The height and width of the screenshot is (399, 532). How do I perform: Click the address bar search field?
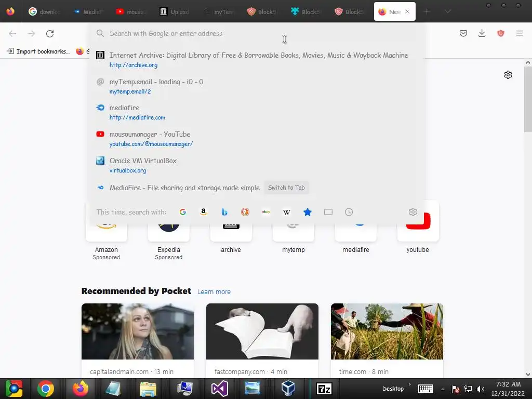[x=257, y=33]
